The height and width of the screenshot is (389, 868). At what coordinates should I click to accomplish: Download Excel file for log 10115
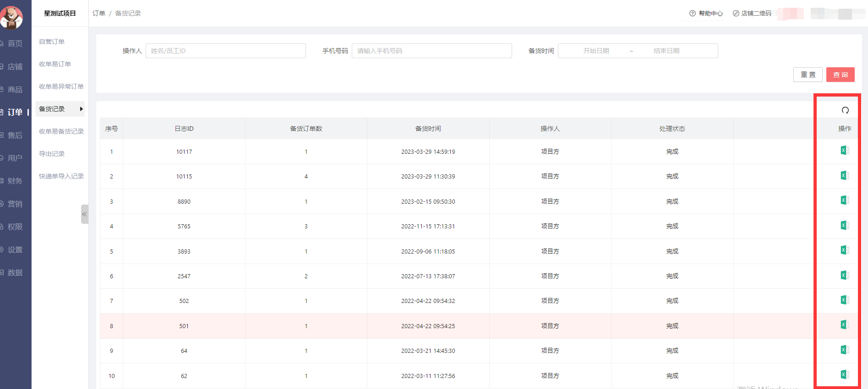pos(845,176)
